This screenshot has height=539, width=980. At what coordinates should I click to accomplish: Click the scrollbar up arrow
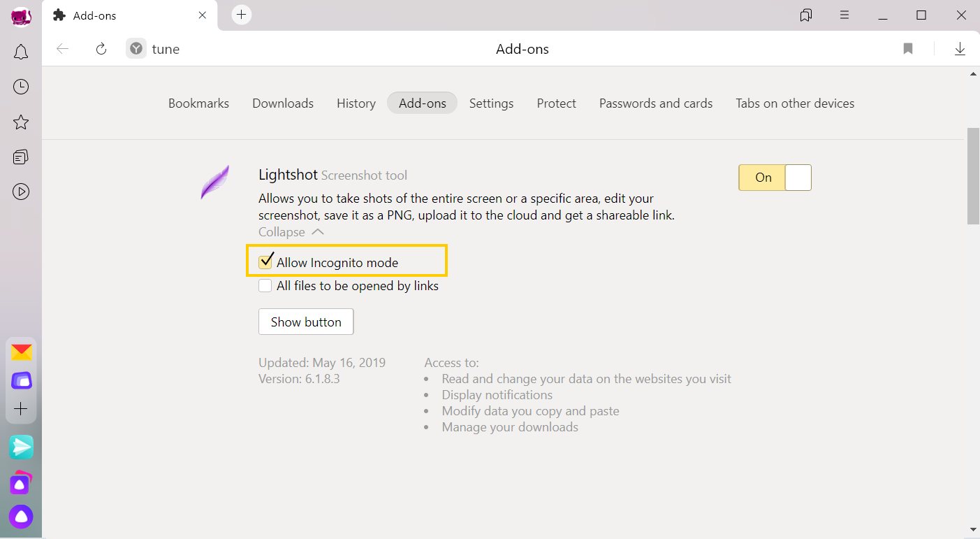[x=973, y=73]
